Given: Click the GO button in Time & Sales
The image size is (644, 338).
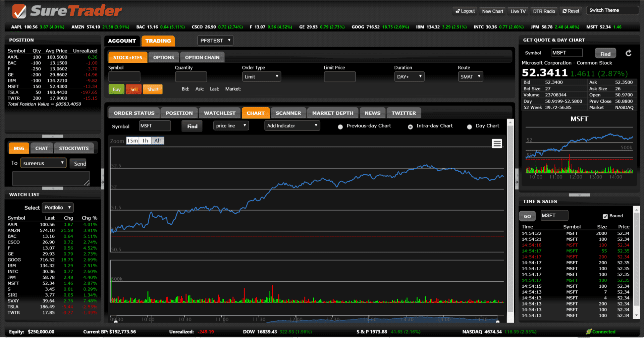Looking at the screenshot, I should pyautogui.click(x=527, y=216).
